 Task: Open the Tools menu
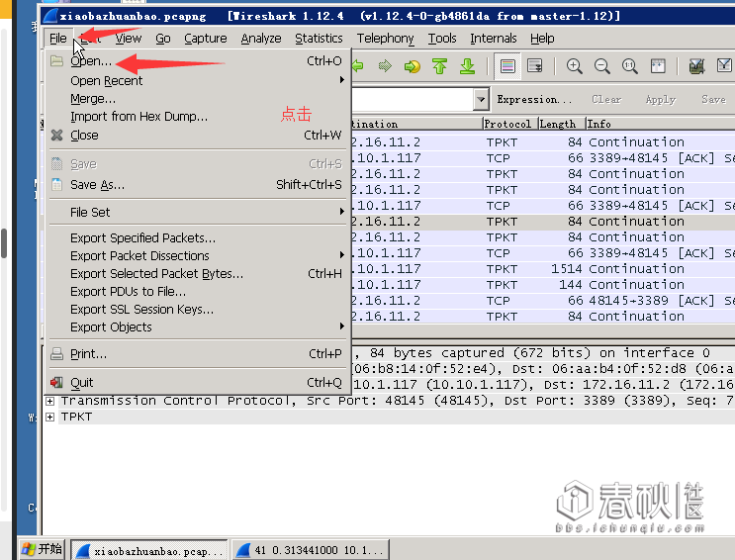tap(442, 39)
